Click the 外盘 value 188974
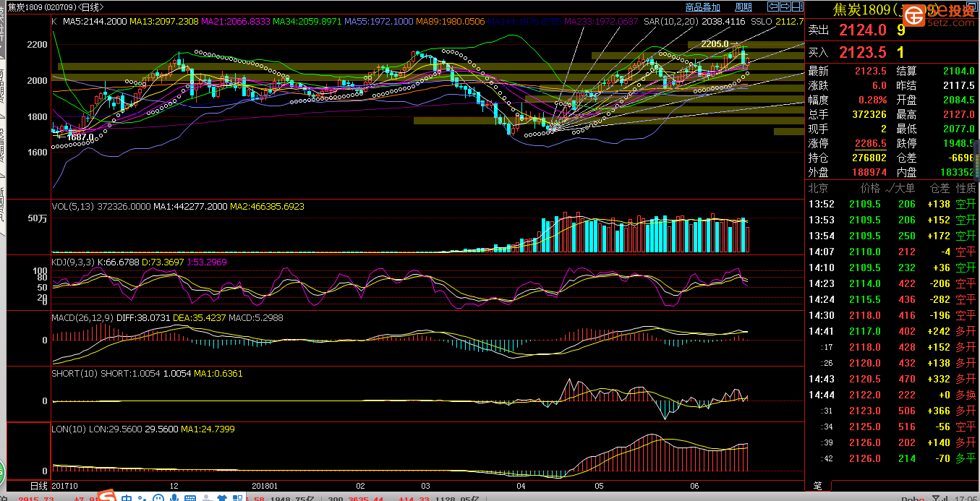 868,172
